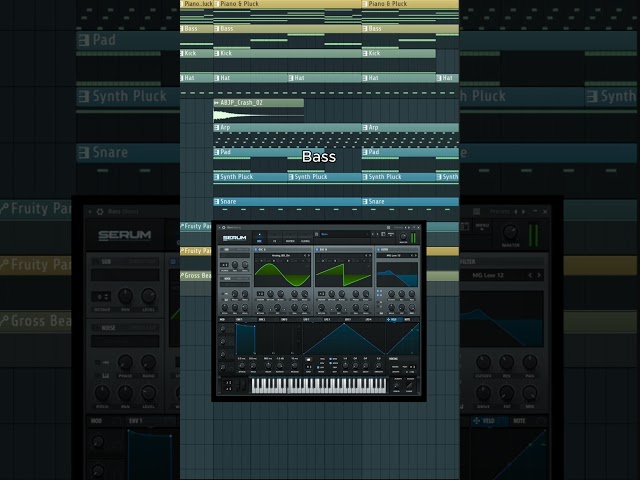Select the LFO 2 modulation tab
The image size is (640, 480).
[x=327, y=320]
